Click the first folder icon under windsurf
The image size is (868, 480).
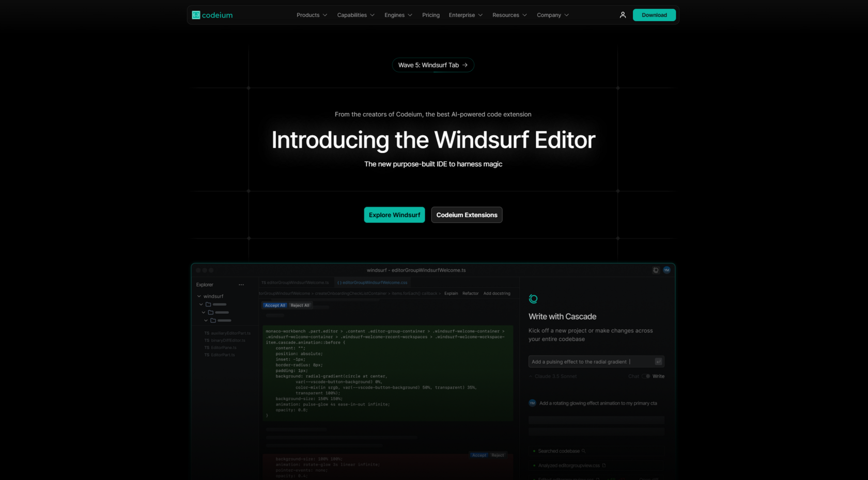(x=208, y=305)
